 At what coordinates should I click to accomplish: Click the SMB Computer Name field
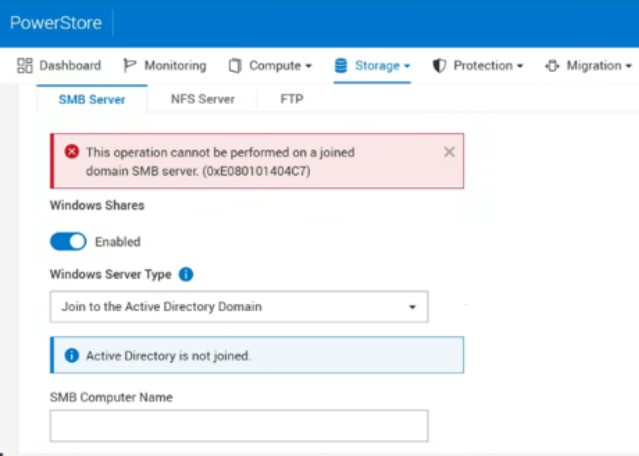tap(239, 425)
